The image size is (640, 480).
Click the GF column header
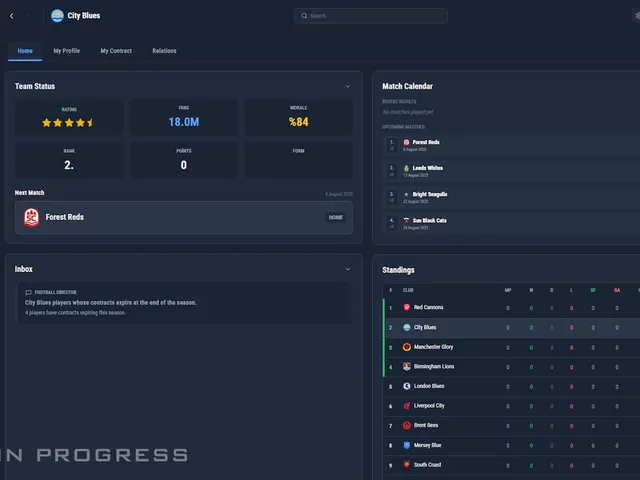pos(593,290)
